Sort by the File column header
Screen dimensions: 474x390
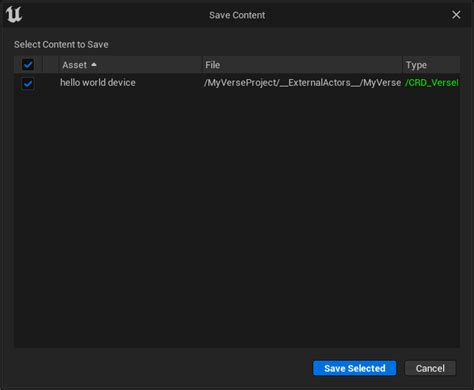(302, 65)
